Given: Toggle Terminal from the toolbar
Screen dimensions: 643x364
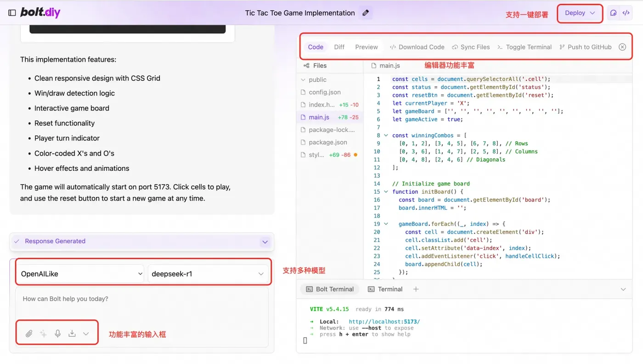Looking at the screenshot, I should click(525, 47).
